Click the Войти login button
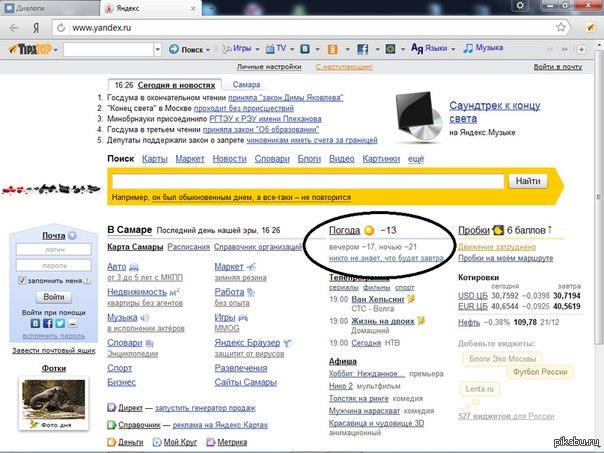The height and width of the screenshot is (453, 604). point(54,297)
